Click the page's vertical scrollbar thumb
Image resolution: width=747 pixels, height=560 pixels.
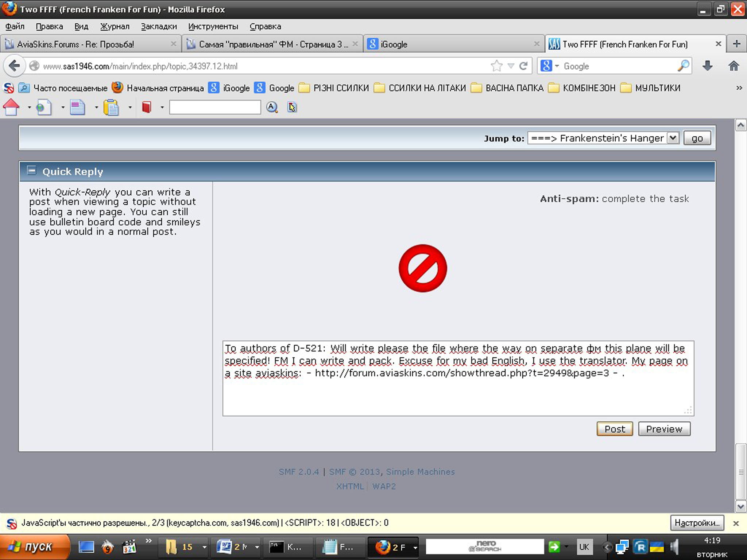(740, 471)
